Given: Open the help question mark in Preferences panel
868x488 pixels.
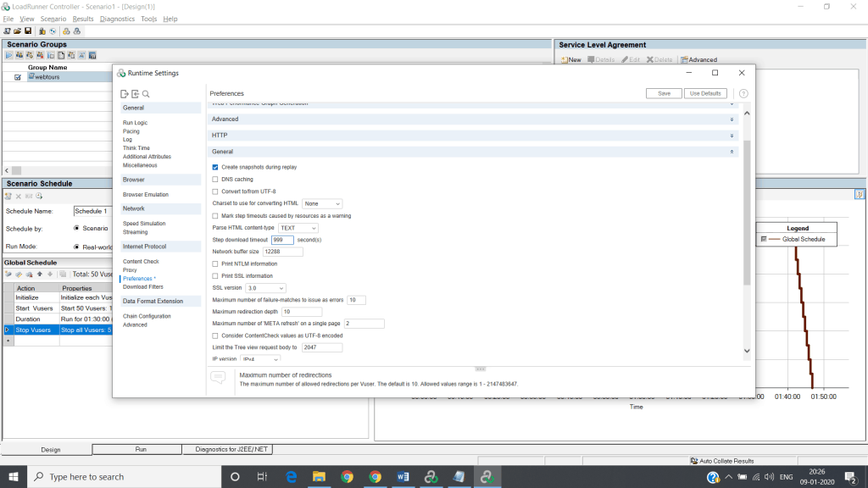Looking at the screenshot, I should [744, 93].
